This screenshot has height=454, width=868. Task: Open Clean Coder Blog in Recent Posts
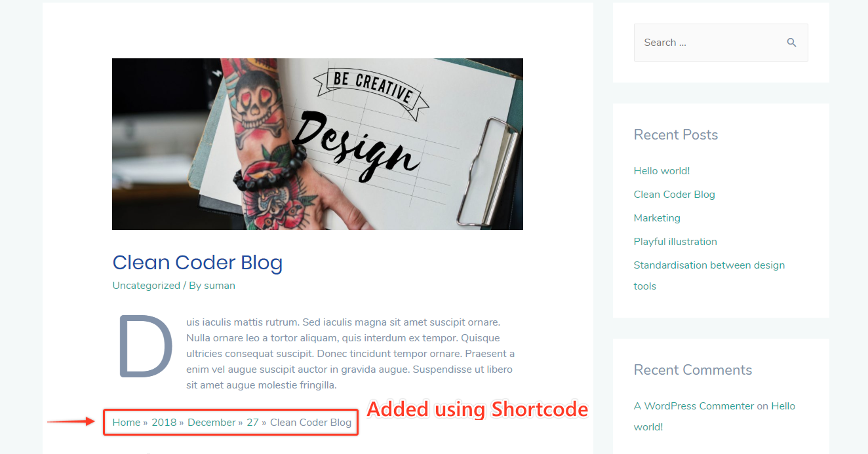674,195
